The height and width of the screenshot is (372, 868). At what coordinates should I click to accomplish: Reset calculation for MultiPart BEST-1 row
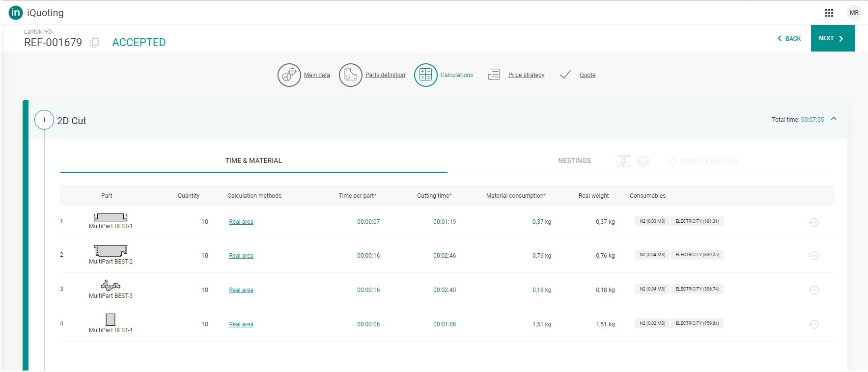pyautogui.click(x=813, y=222)
